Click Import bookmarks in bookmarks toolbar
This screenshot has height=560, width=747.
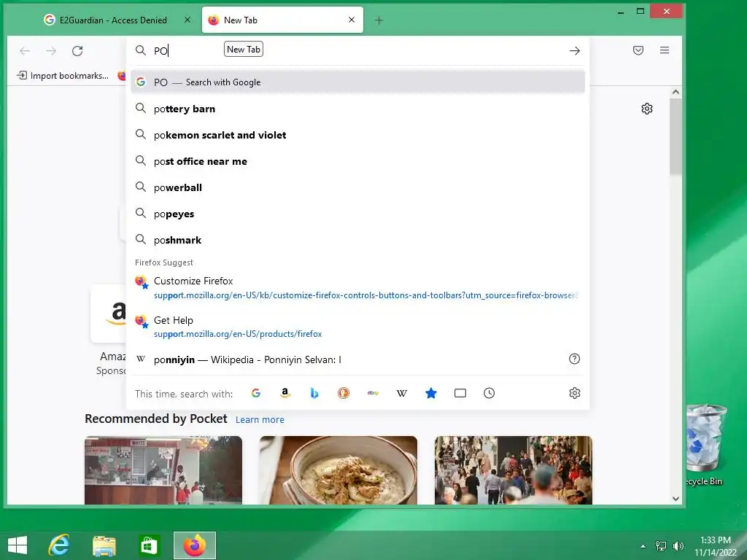[63, 76]
